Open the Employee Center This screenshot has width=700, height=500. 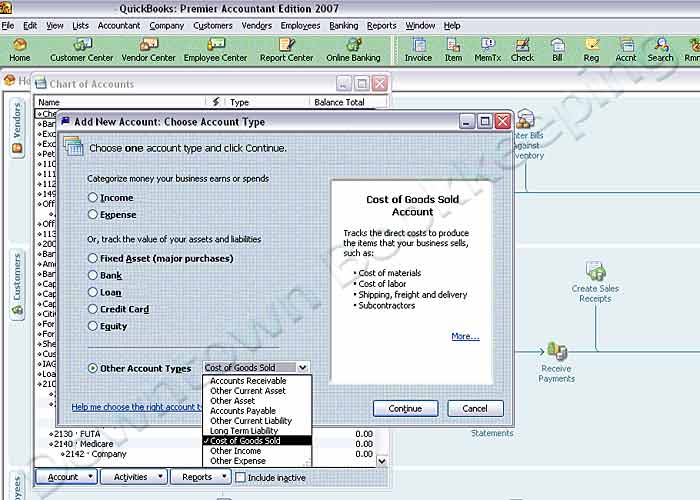(215, 50)
